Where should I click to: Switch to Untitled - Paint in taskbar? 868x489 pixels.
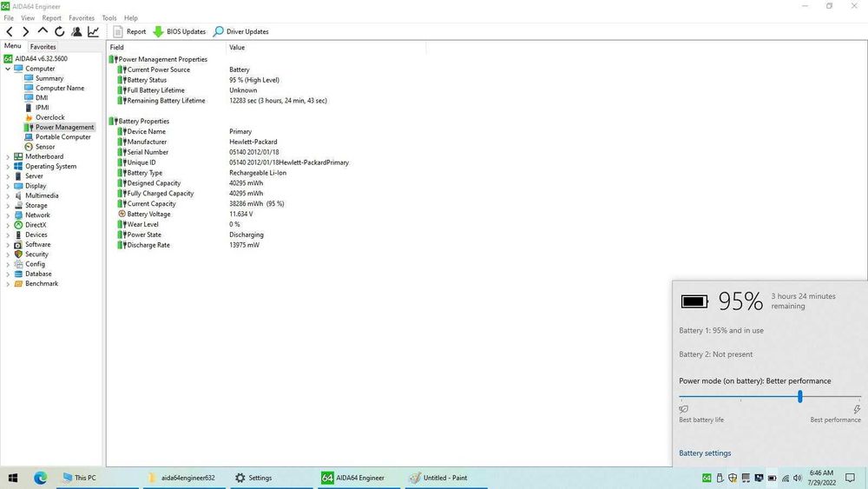point(446,478)
